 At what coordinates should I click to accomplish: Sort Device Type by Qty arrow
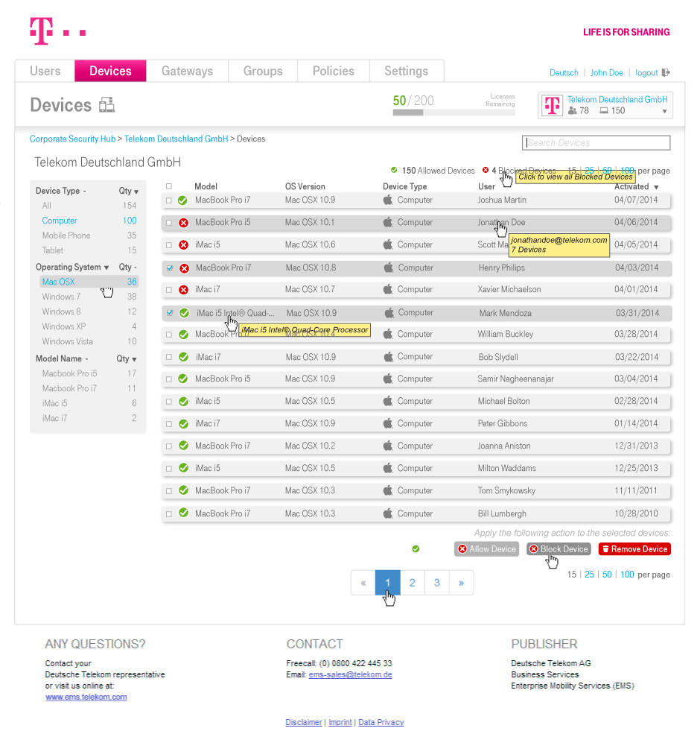coord(136,192)
